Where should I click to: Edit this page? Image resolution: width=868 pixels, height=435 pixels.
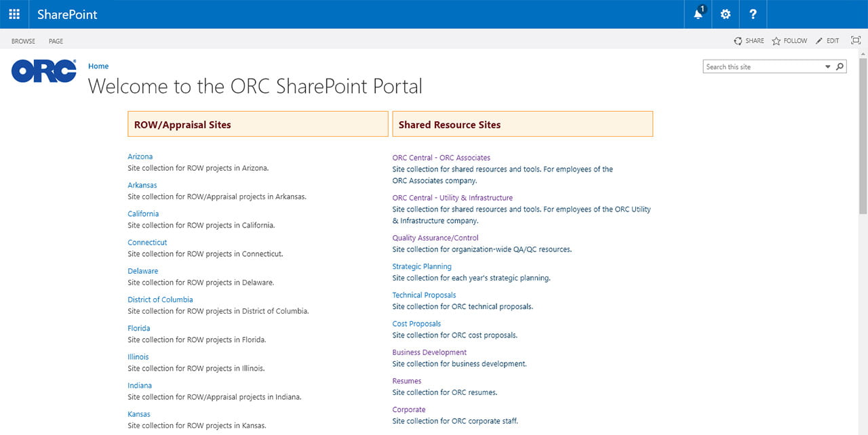(x=827, y=41)
